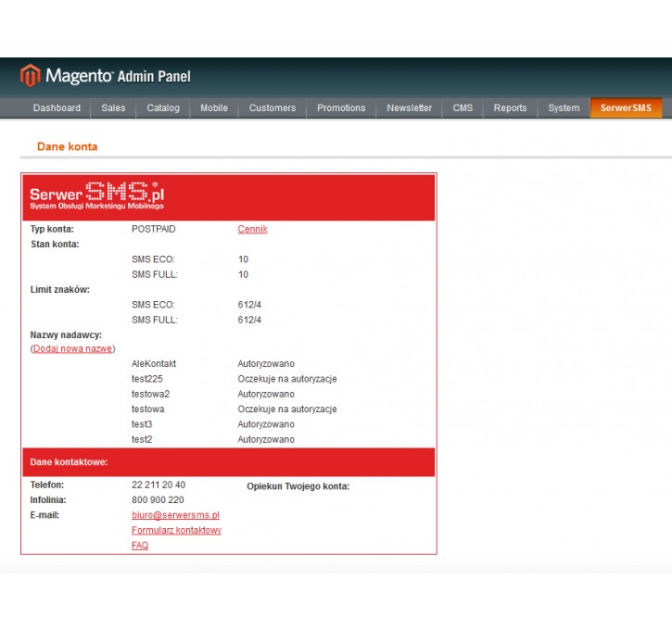672x630 pixels.
Task: Open the Dashboard menu
Action: (57, 107)
